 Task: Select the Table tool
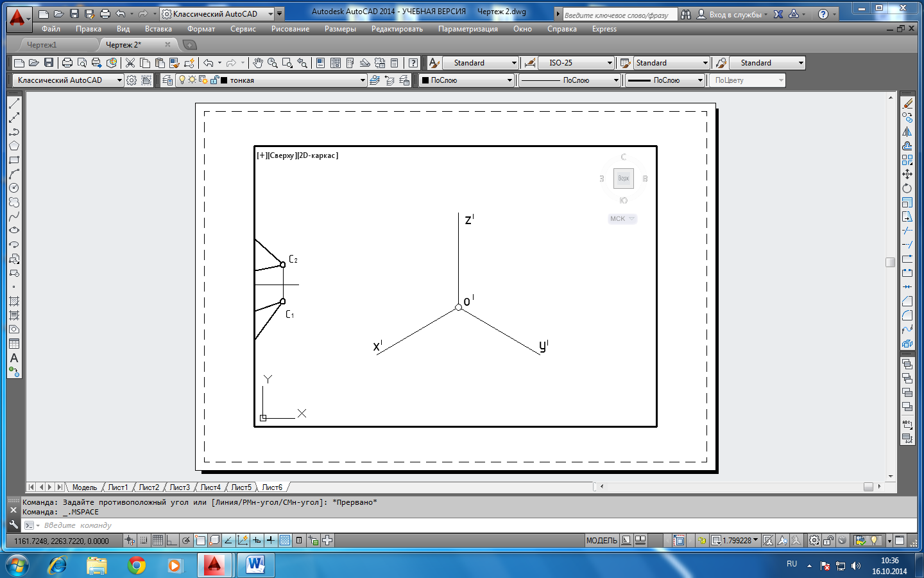(14, 344)
